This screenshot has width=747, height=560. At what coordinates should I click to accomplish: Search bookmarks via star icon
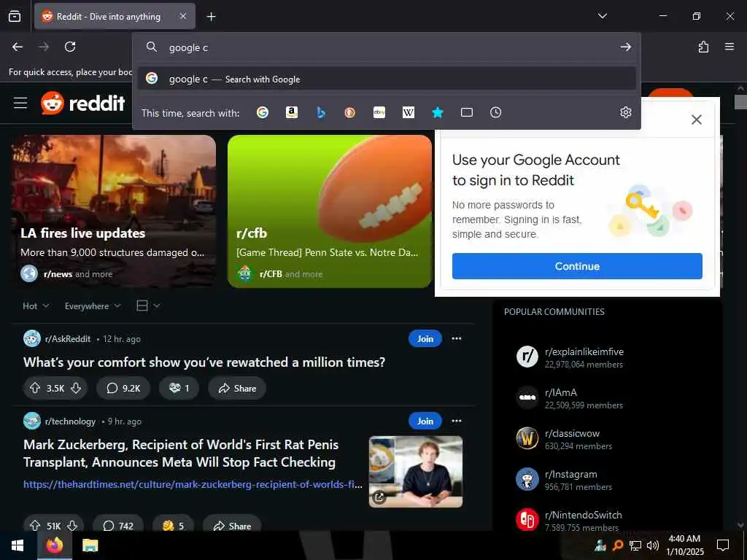point(438,112)
